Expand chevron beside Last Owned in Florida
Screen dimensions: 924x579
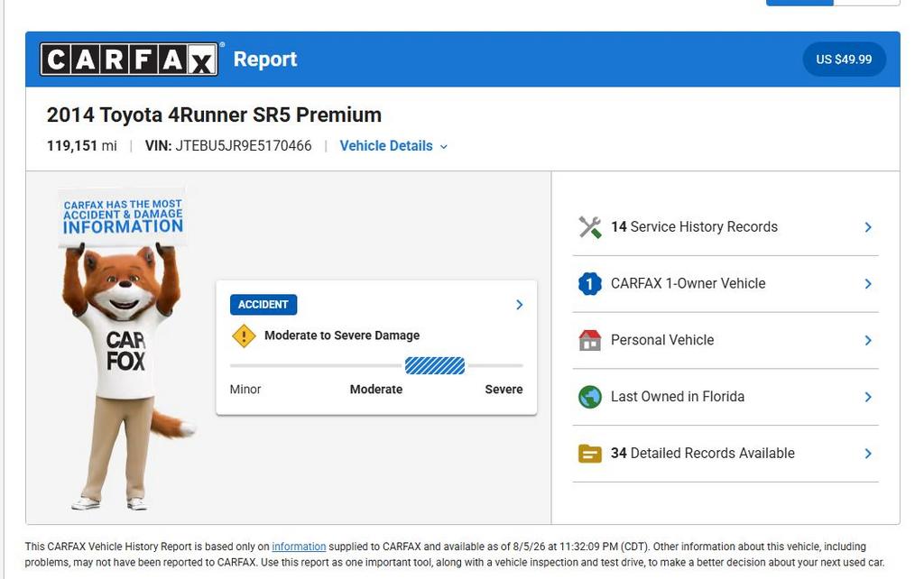point(868,397)
